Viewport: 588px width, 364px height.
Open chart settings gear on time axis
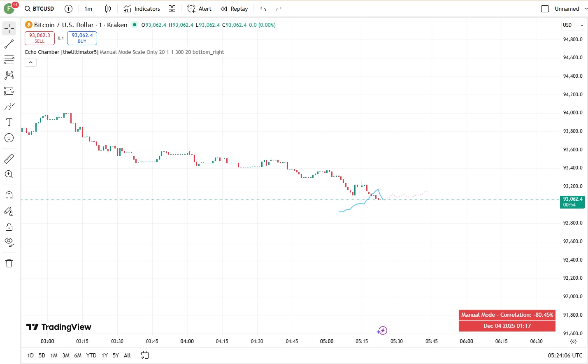click(573, 341)
